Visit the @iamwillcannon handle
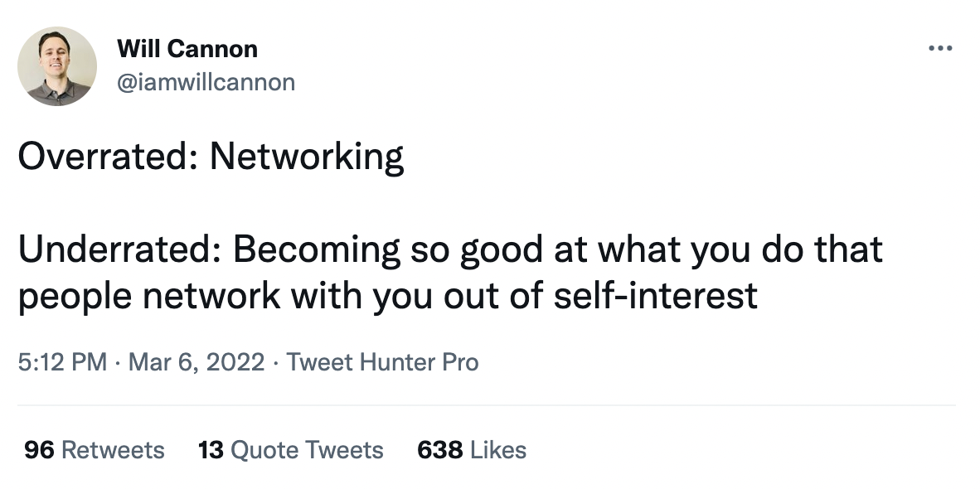 (x=206, y=82)
